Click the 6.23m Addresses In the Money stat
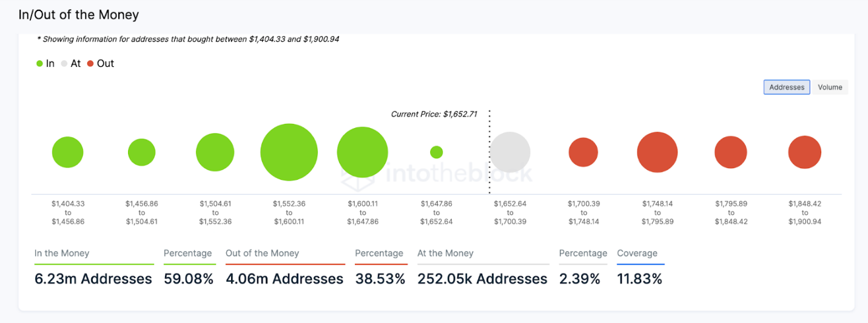Screen dimensions: 868x323 click(93, 279)
